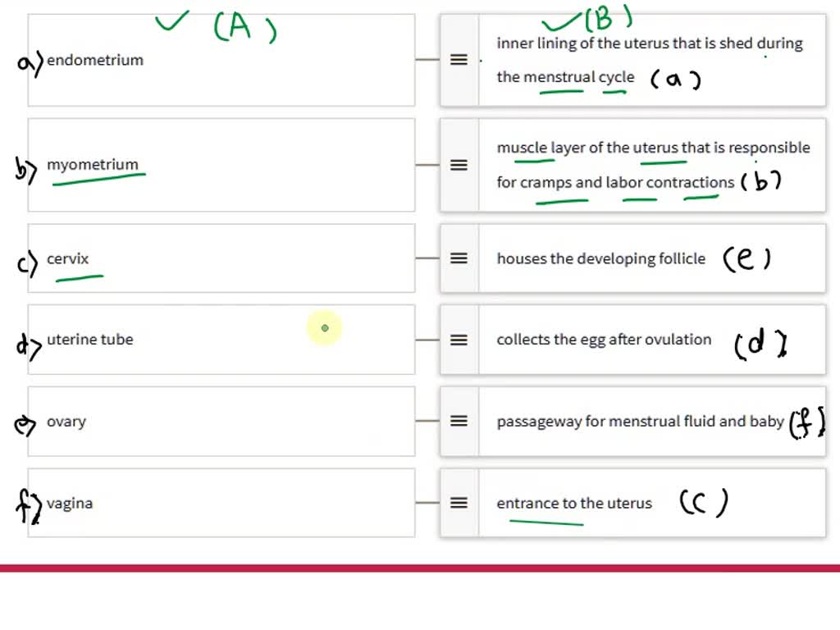Click the drag handle beside the endometrium description

pos(459,61)
